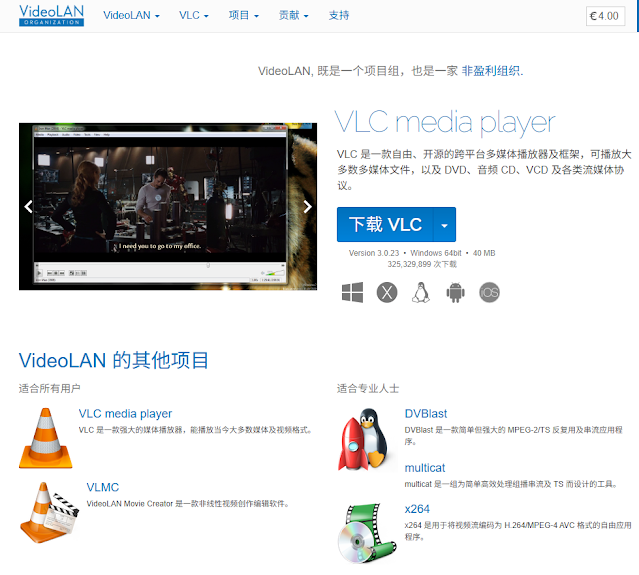Select the iOS platform icon
This screenshot has width=639, height=575.
[x=489, y=292]
